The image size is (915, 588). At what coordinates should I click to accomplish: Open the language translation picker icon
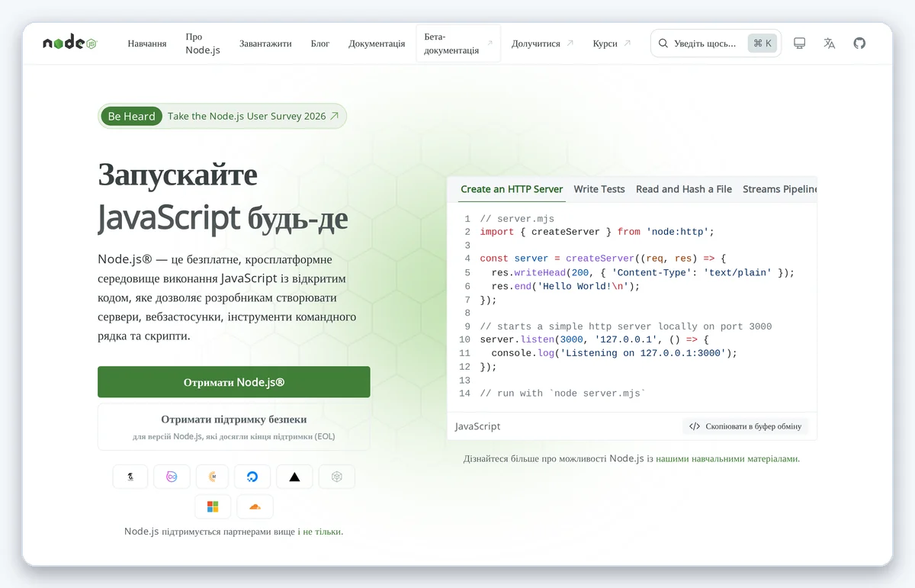point(830,43)
